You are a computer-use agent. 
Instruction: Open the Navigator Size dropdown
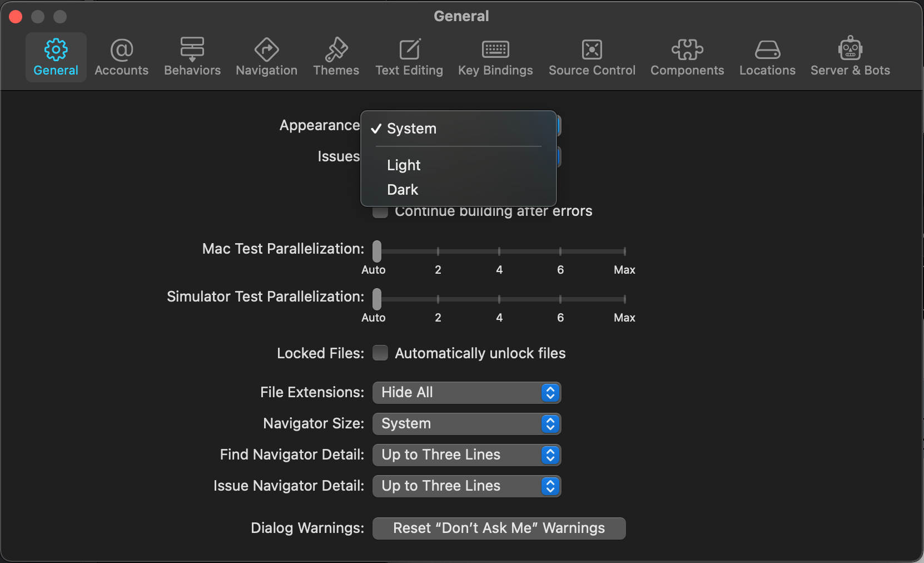click(x=466, y=424)
